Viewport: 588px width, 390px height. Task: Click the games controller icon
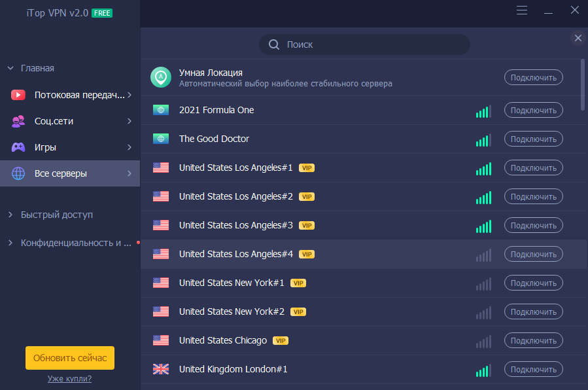tap(18, 147)
